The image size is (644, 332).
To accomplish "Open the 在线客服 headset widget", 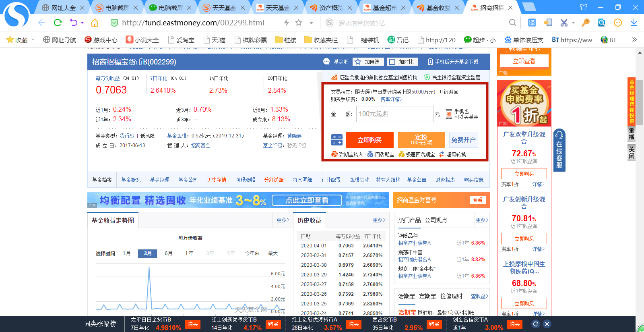I will (559, 150).
